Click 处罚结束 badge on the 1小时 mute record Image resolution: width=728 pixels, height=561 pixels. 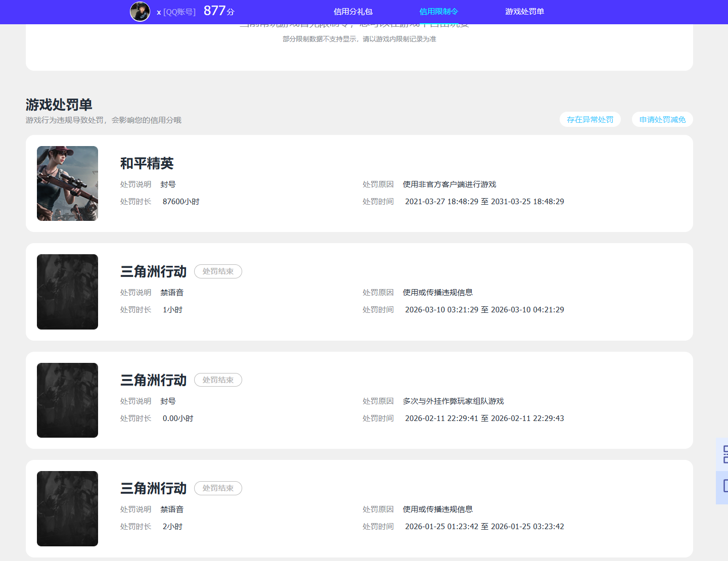click(218, 271)
